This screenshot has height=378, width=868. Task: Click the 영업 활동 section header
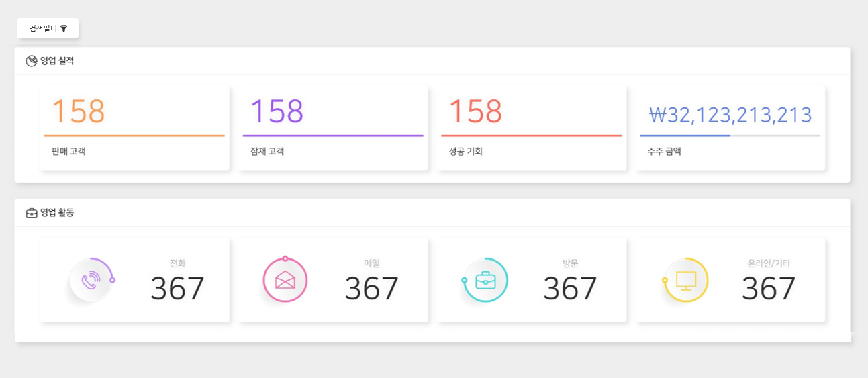point(432,213)
